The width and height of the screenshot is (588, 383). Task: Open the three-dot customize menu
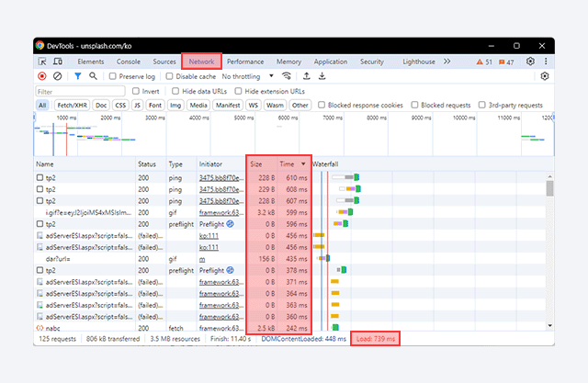click(546, 62)
